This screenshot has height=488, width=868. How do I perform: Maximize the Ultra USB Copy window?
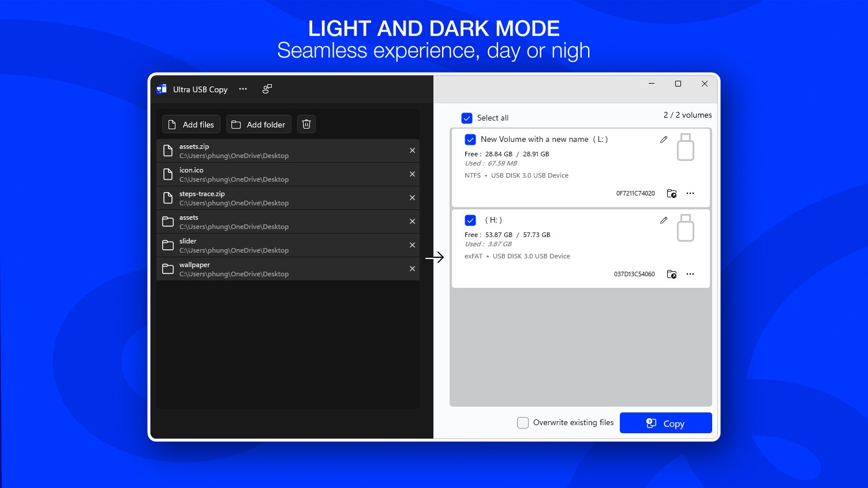click(678, 84)
